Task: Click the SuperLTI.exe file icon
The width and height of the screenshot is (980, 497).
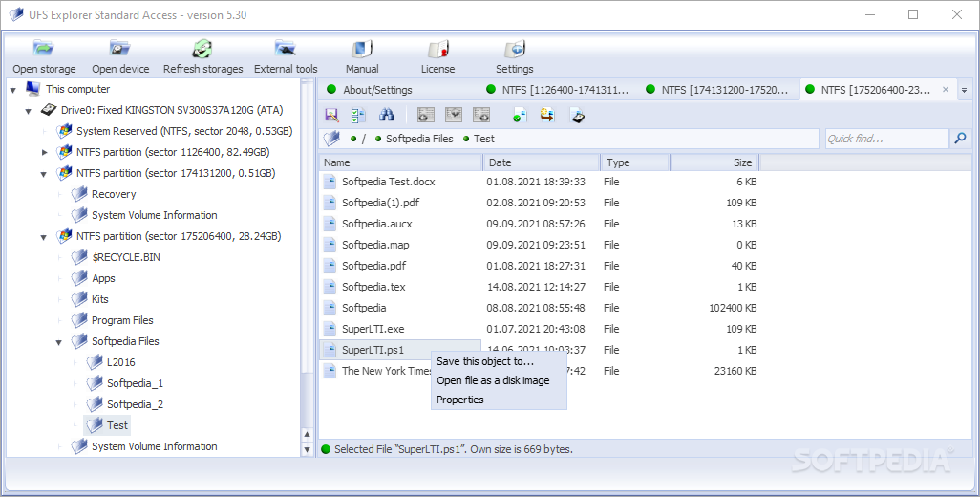Action: (x=330, y=329)
